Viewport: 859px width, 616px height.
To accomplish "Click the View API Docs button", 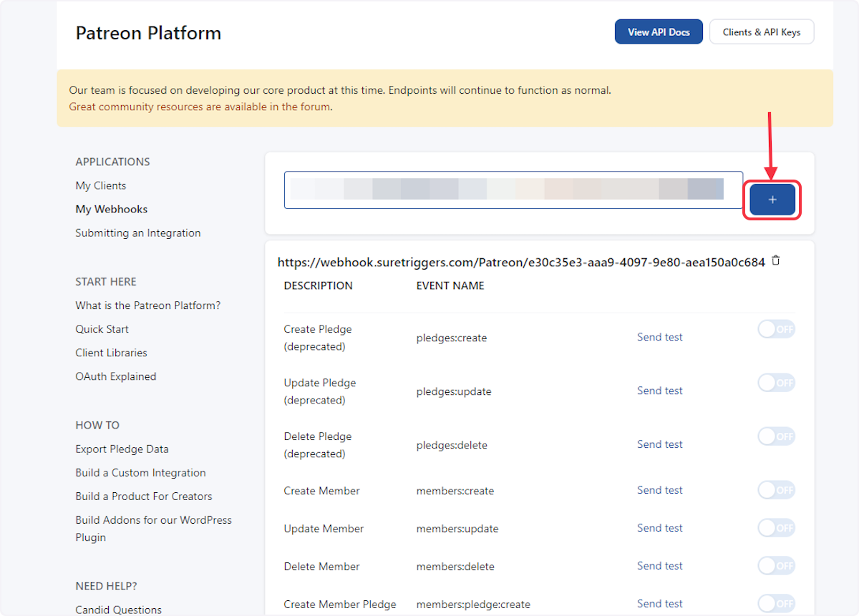I will pyautogui.click(x=659, y=32).
